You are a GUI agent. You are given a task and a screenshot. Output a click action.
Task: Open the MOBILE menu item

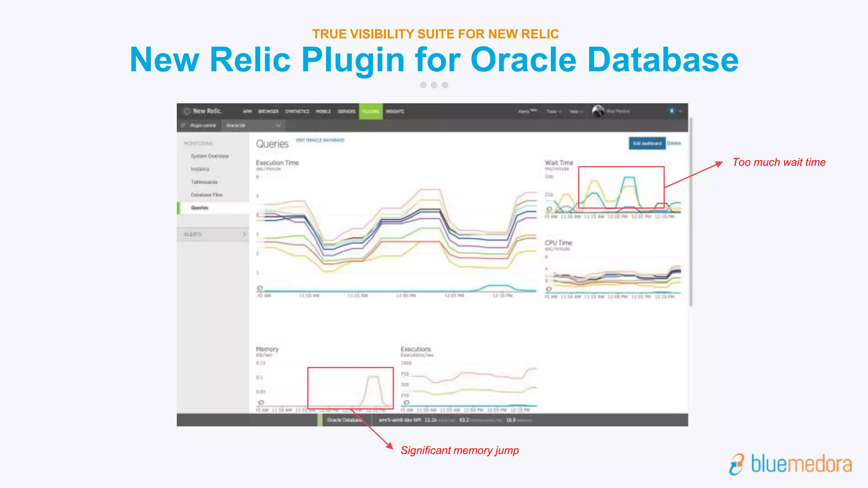[x=323, y=111]
